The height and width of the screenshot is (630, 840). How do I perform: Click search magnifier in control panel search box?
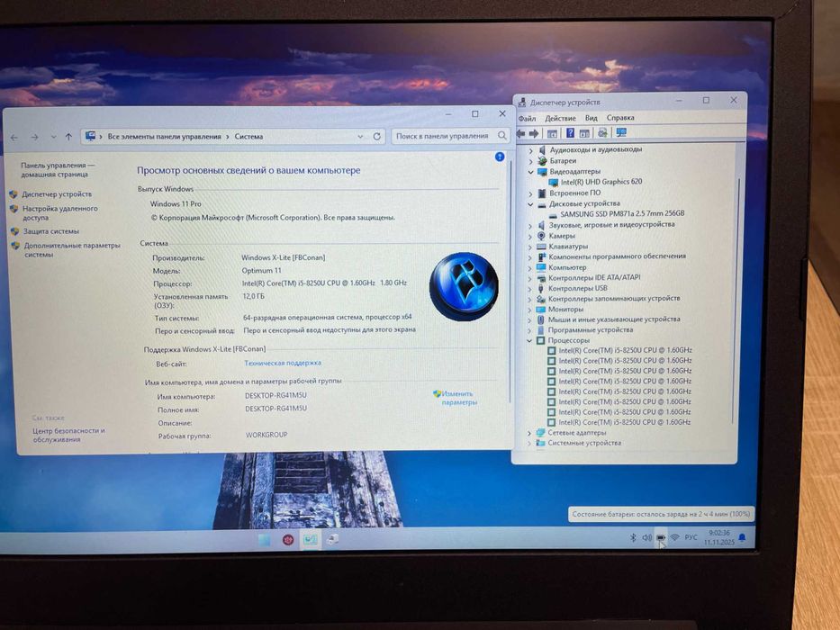pos(502,136)
